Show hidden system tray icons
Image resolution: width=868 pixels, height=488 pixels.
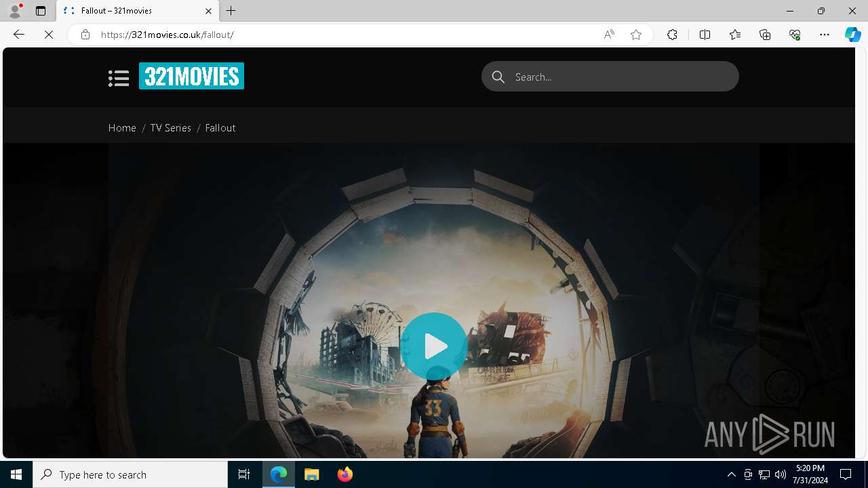tap(731, 474)
